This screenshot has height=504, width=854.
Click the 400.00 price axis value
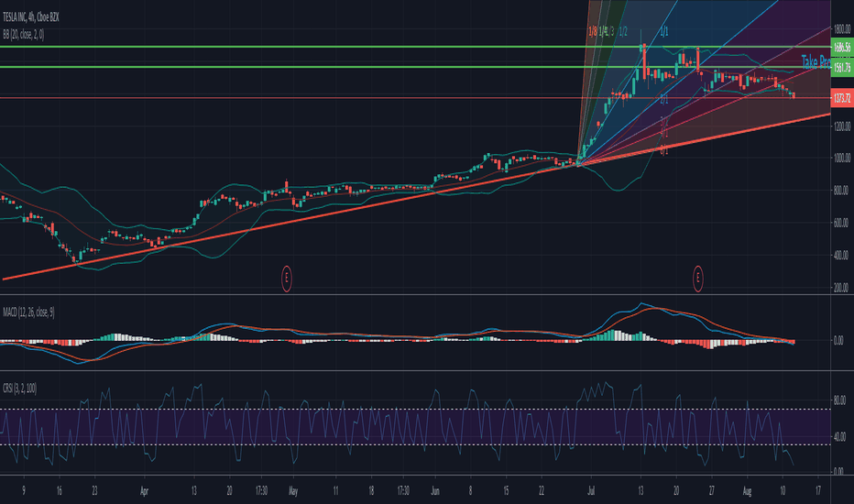[x=841, y=255]
